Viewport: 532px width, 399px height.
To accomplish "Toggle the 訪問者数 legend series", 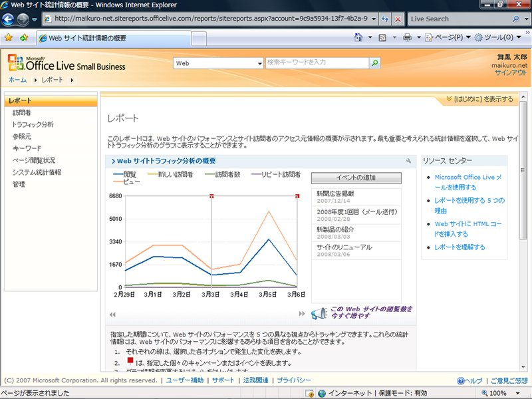I will coord(223,174).
